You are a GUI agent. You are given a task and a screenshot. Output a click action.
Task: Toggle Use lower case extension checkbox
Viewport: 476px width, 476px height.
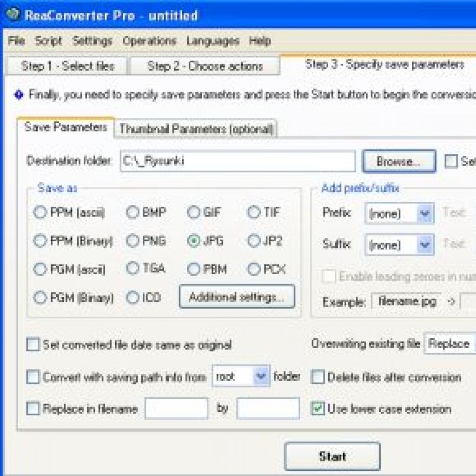coord(318,409)
